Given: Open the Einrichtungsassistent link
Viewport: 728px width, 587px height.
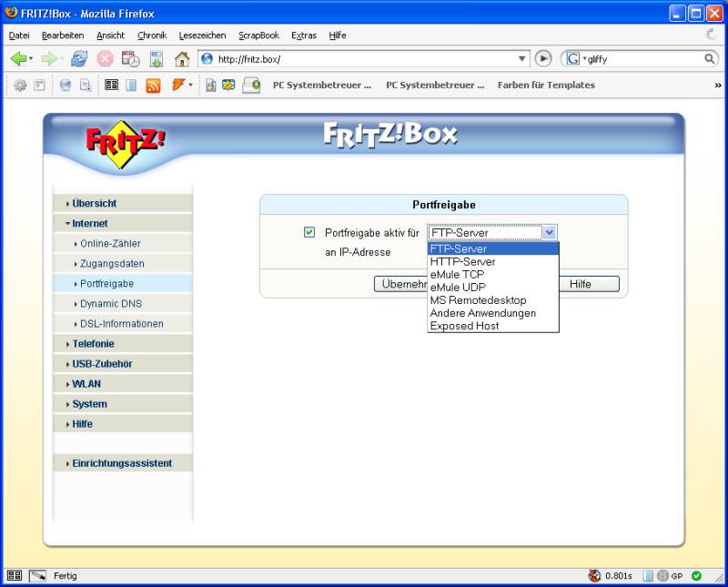Looking at the screenshot, I should tap(123, 463).
